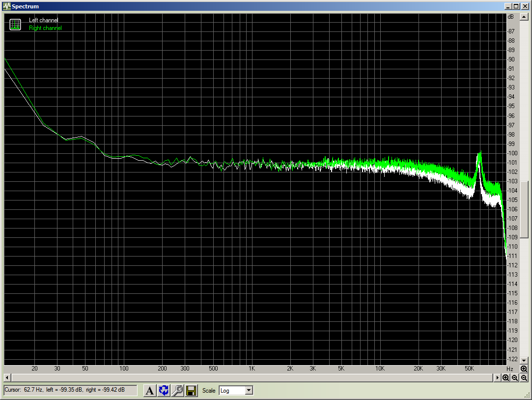Save the spectrum with the floppy disk icon
Viewport: 532px width, 400px height.
tap(191, 391)
